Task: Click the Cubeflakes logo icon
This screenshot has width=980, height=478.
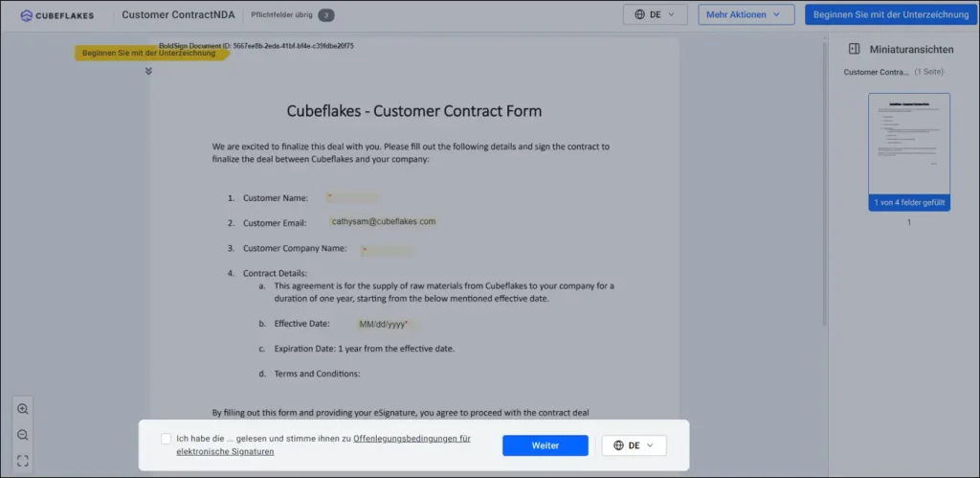Action: (x=26, y=15)
